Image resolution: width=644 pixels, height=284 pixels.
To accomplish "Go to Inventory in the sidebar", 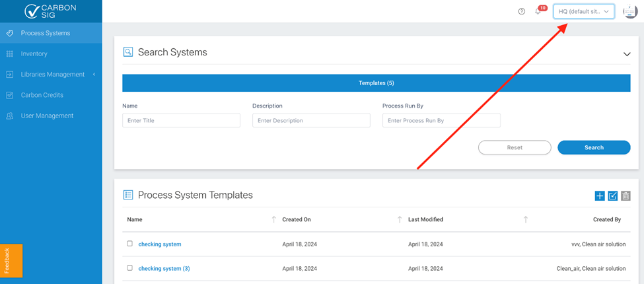I will (34, 53).
